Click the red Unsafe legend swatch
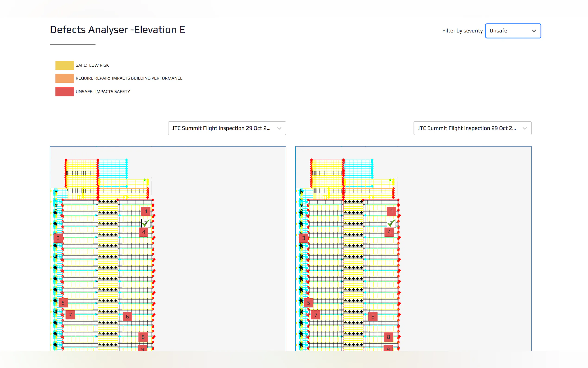 pyautogui.click(x=64, y=92)
